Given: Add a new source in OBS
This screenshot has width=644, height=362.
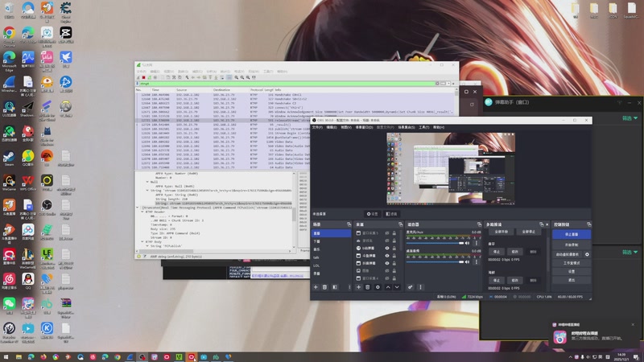Looking at the screenshot, I should pos(358,287).
